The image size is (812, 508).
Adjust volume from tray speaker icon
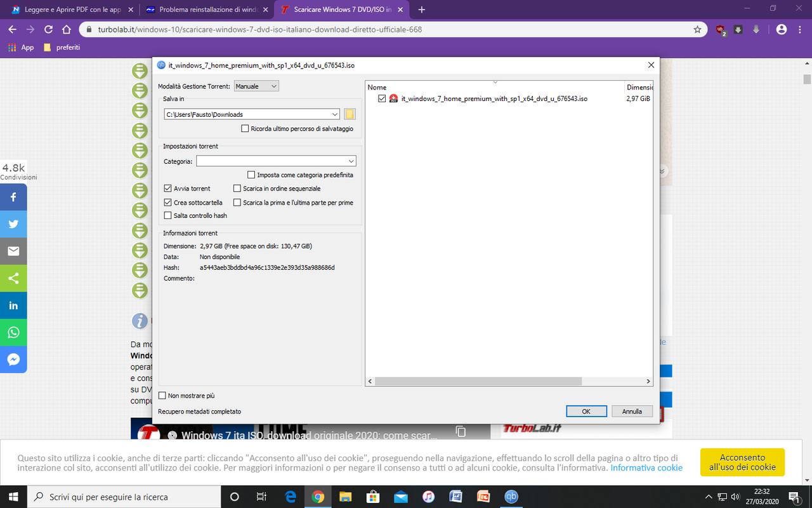point(735,497)
